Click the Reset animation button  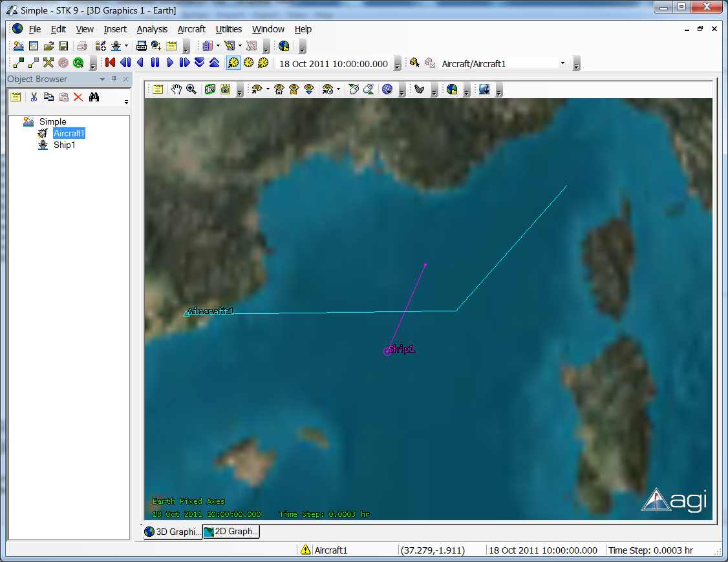click(x=110, y=63)
